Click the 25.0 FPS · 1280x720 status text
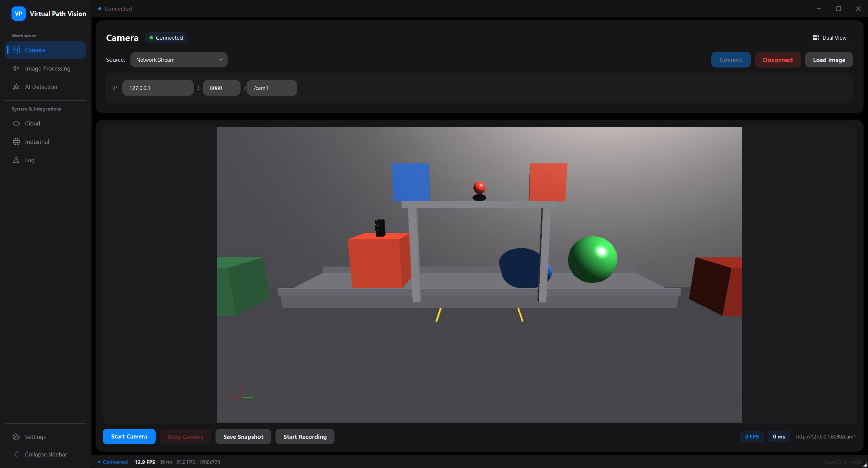 click(198, 462)
